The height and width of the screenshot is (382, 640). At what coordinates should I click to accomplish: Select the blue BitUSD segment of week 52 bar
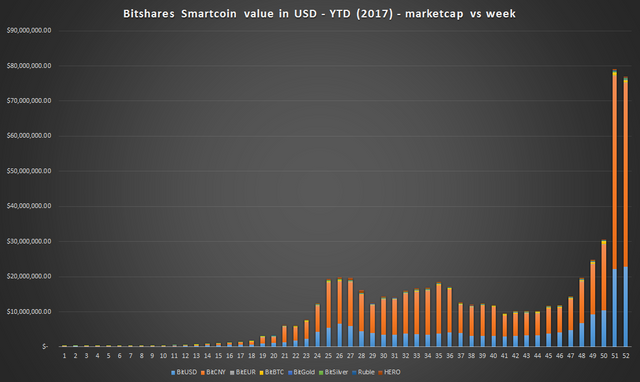pyautogui.click(x=626, y=306)
